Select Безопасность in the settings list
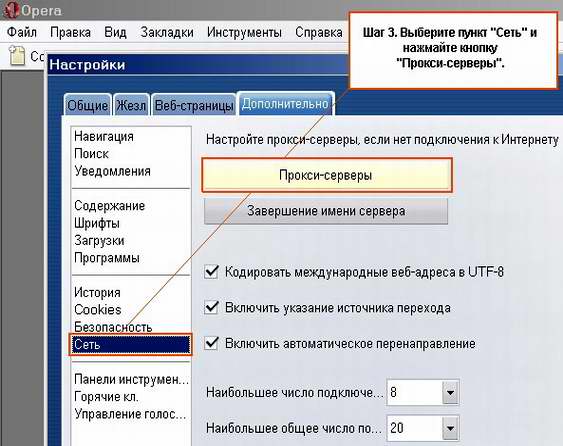Screen dimensions: 563x446 [x=113, y=327]
